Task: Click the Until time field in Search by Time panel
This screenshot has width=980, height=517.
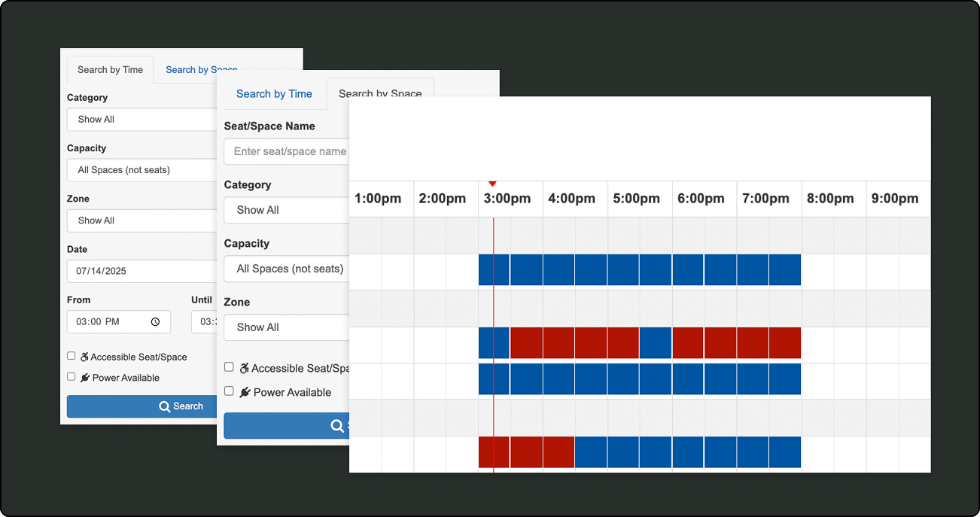Action: 204,321
